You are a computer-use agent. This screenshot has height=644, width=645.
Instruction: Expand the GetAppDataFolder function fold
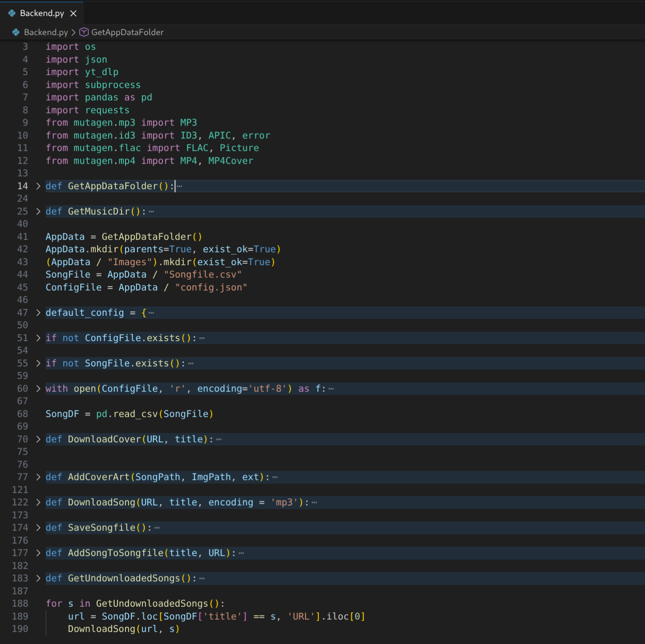38,186
